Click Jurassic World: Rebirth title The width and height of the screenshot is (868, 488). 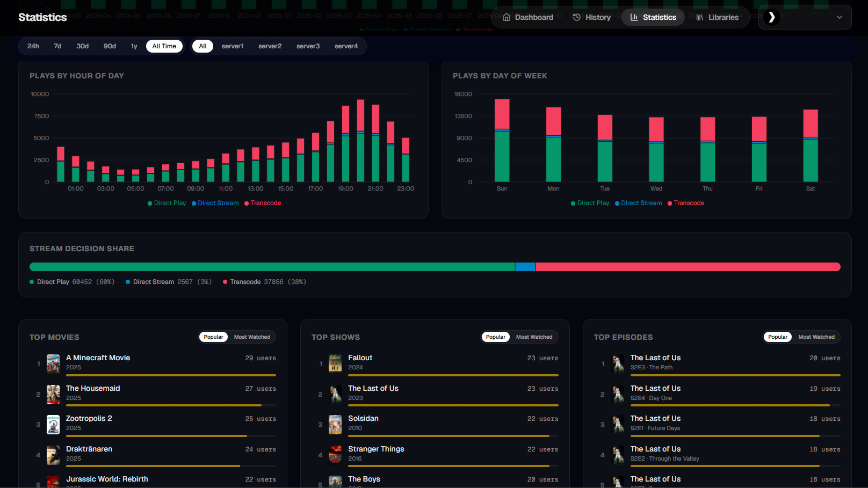107,479
